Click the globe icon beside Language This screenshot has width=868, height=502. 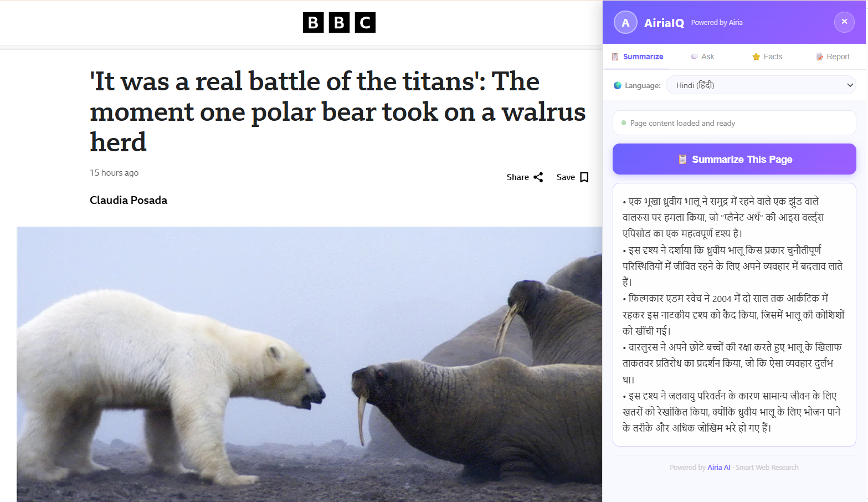point(618,85)
